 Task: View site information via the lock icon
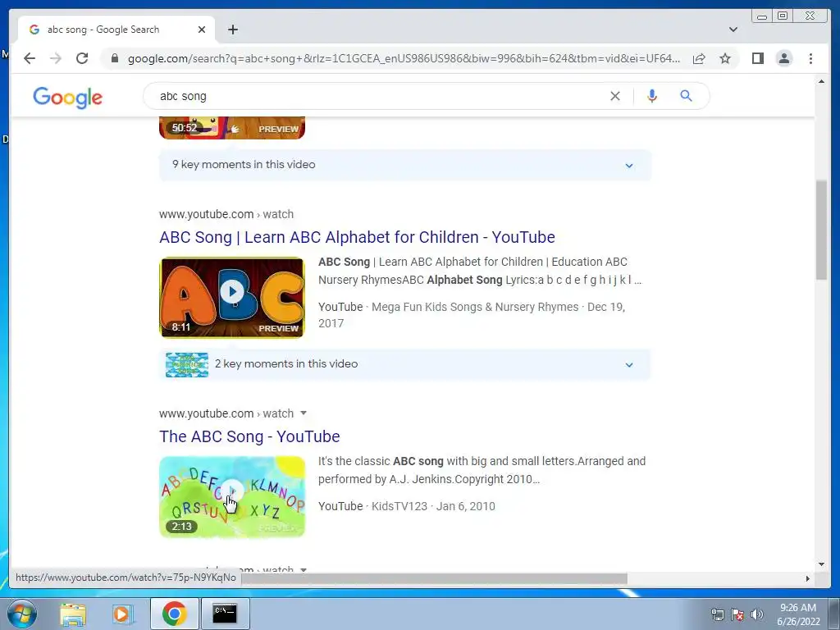tap(115, 58)
